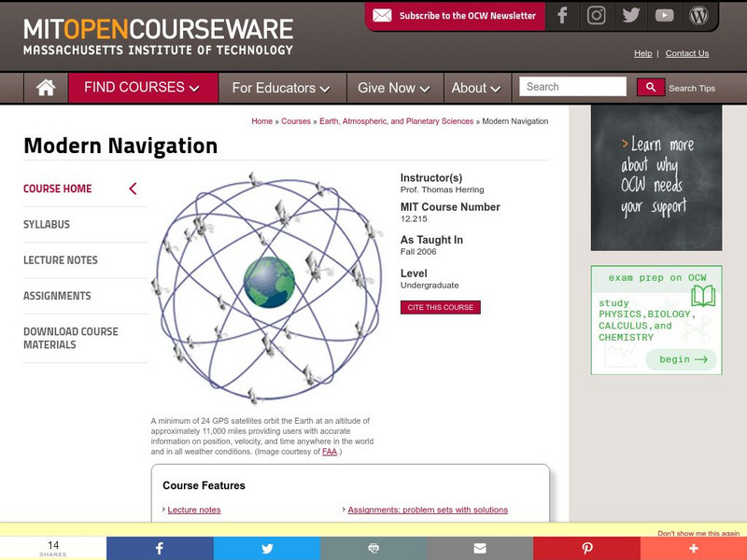This screenshot has width=747, height=560.
Task: Click the Fall 2006 term text
Action: [x=418, y=252]
